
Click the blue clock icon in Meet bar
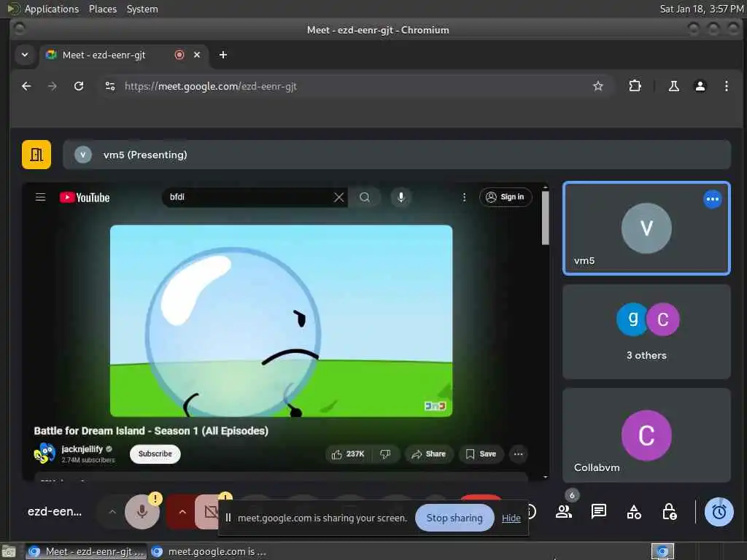pos(719,512)
